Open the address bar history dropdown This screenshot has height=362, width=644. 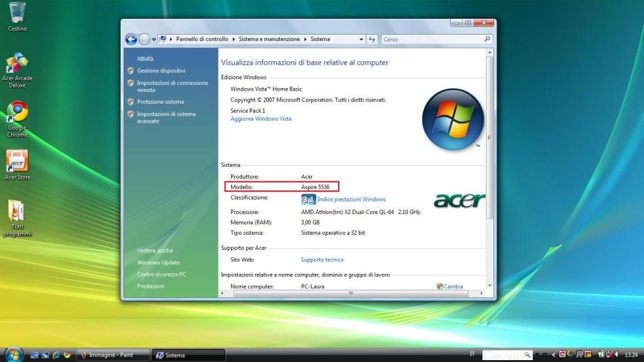(361, 40)
